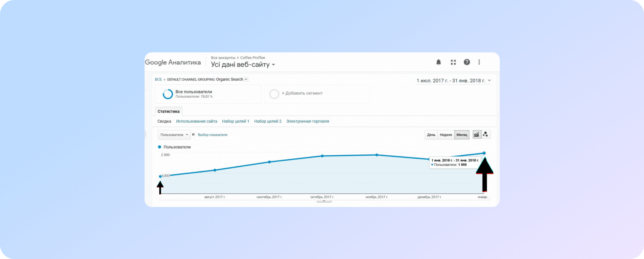644x259 pixels.
Task: Select Использование сайта sub-tab
Action: [x=197, y=121]
